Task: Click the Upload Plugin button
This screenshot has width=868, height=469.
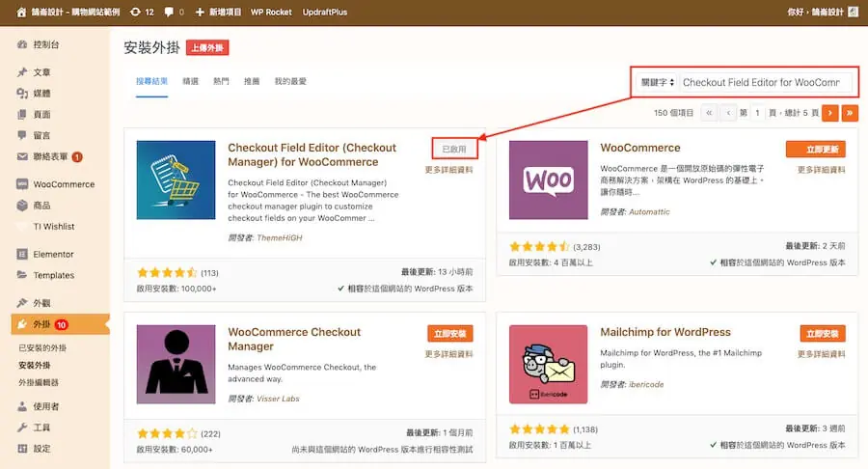Action: coord(207,48)
